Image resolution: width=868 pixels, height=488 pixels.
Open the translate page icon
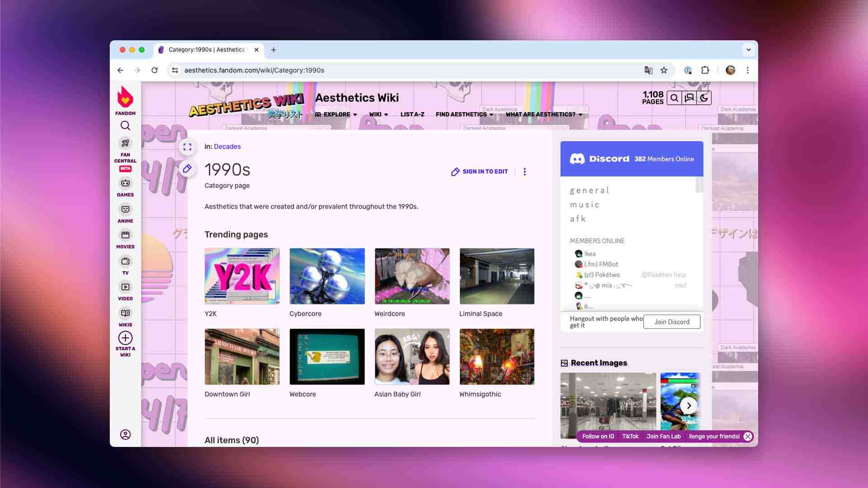648,70
